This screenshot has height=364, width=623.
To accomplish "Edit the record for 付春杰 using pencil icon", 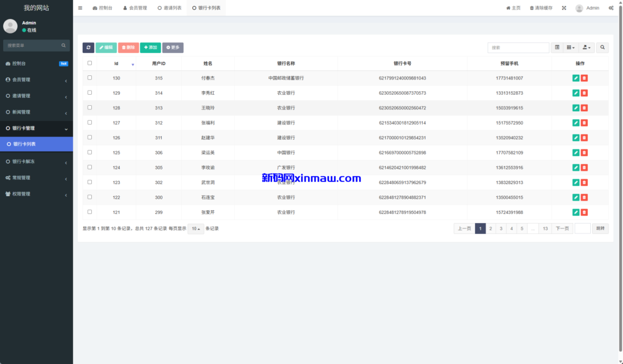I will (576, 78).
